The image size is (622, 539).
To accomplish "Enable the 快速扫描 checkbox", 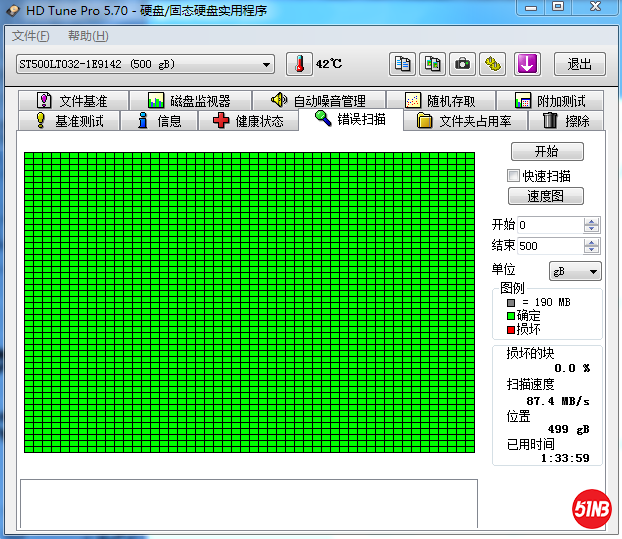I will [513, 176].
